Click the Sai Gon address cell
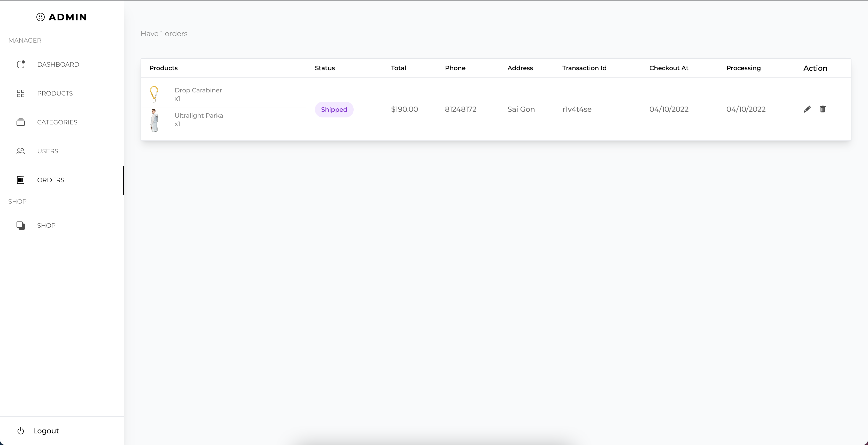Viewport: 868px width, 445px height. pyautogui.click(x=521, y=109)
